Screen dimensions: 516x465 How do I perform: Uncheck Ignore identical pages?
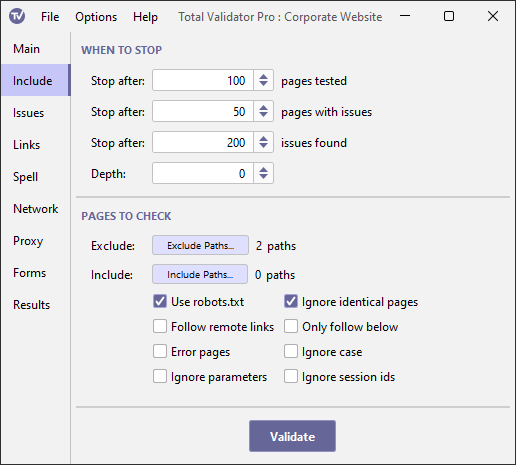tap(291, 301)
